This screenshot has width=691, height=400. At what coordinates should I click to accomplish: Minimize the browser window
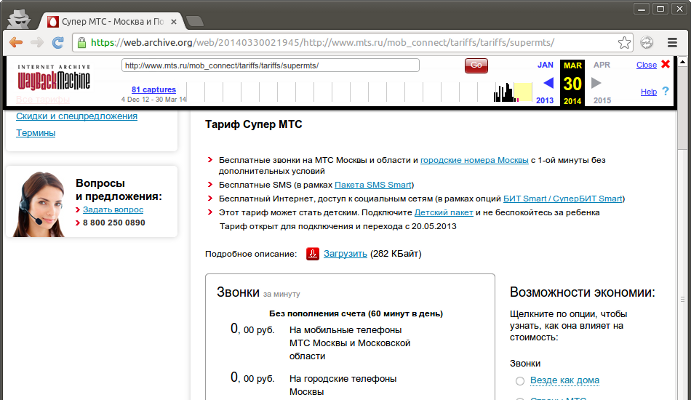(x=641, y=9)
